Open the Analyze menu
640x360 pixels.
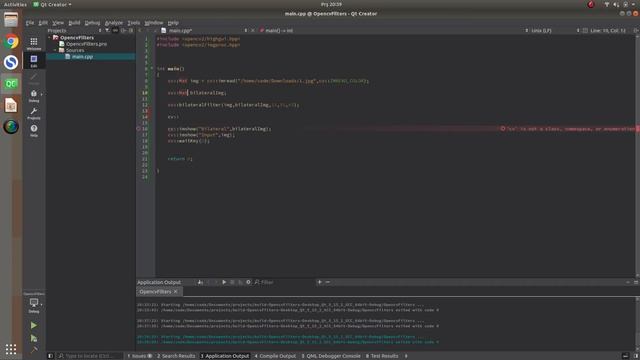pos(114,23)
